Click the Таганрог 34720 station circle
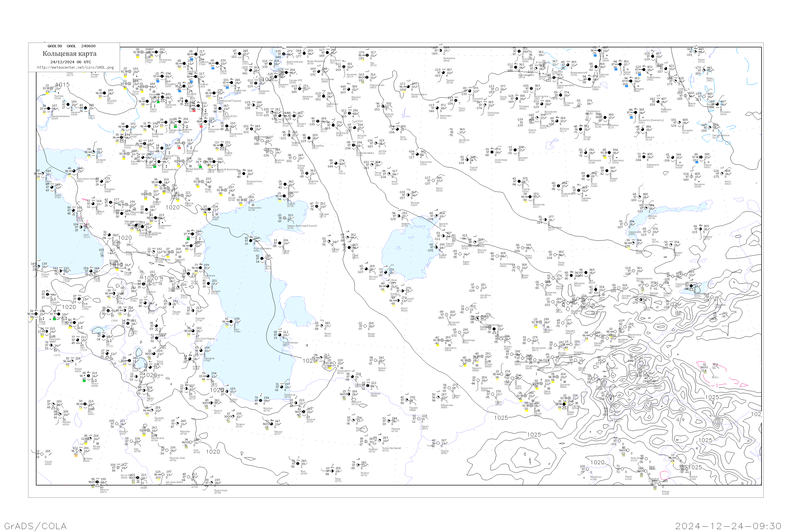Image resolution: width=798 pixels, height=532 pixels. 94,152
